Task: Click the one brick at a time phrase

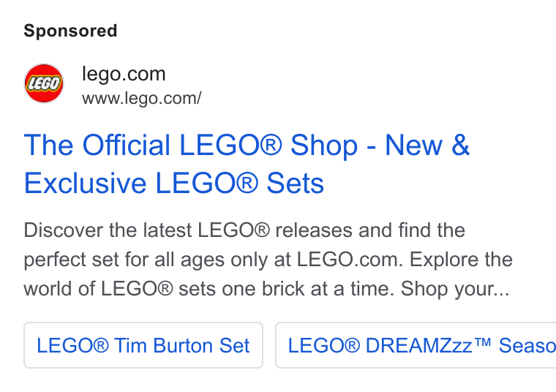Action: pos(308,289)
